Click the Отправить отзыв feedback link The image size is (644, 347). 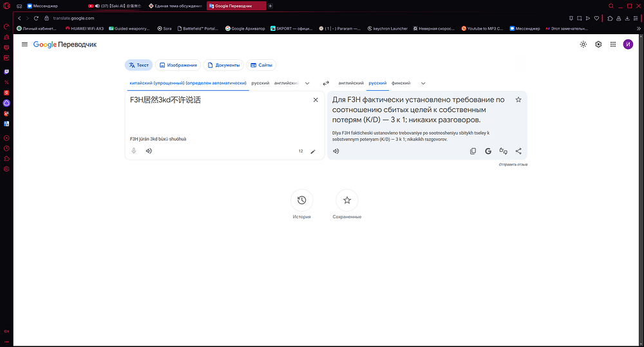(513, 165)
